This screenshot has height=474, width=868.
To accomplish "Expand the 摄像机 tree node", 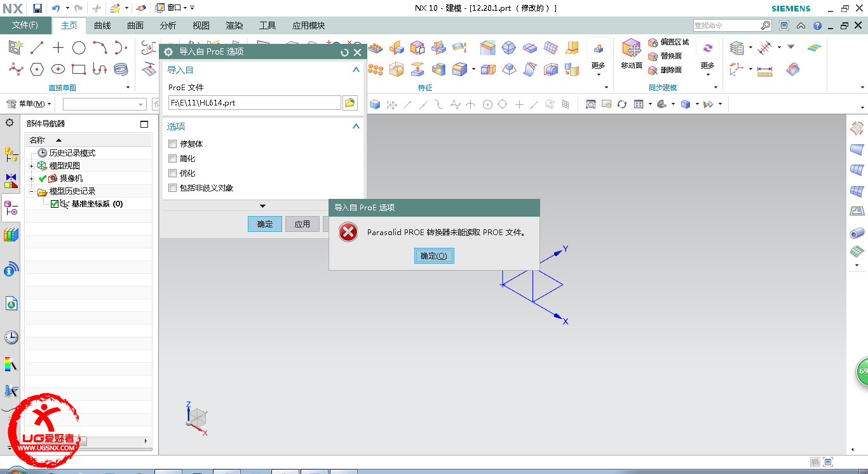I will click(x=31, y=179).
